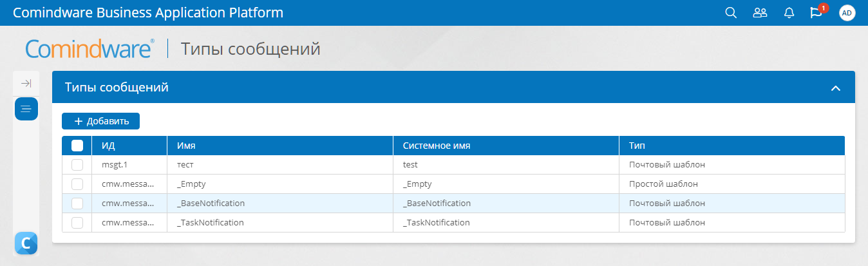The height and width of the screenshot is (266, 868).
Task: Check the box for the тест row
Action: click(77, 165)
